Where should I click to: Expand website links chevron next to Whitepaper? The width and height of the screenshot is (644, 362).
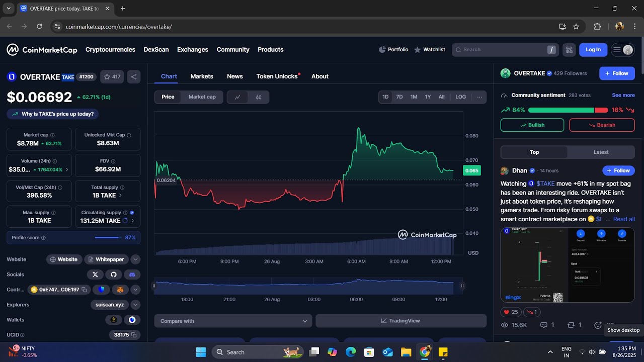[x=135, y=259]
